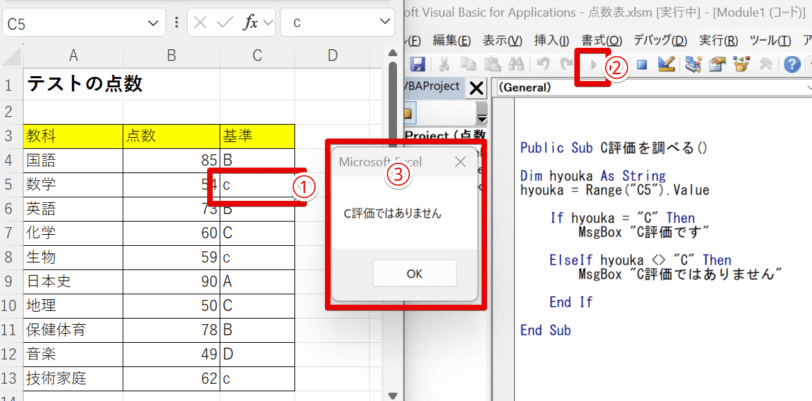The width and height of the screenshot is (812, 401).
Task: Open Project Explorer icon in VBA toolbar
Action: tap(693, 65)
